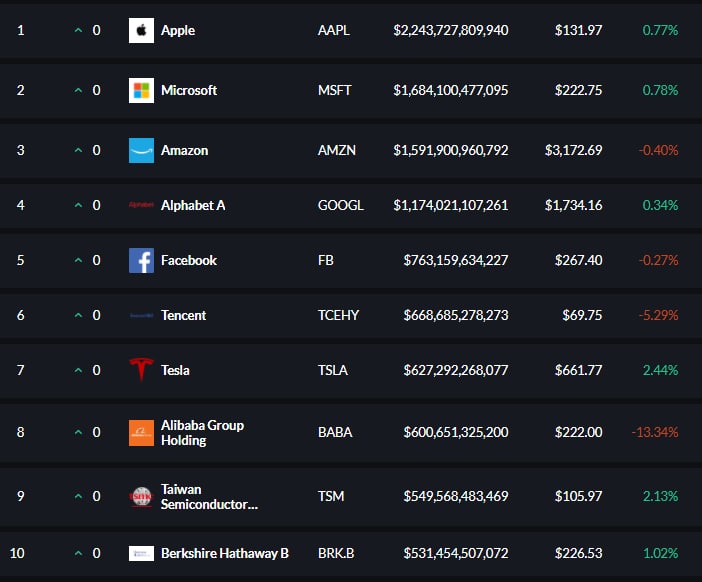Select the TCEHY ticker symbol
The image size is (702, 582).
tap(338, 316)
